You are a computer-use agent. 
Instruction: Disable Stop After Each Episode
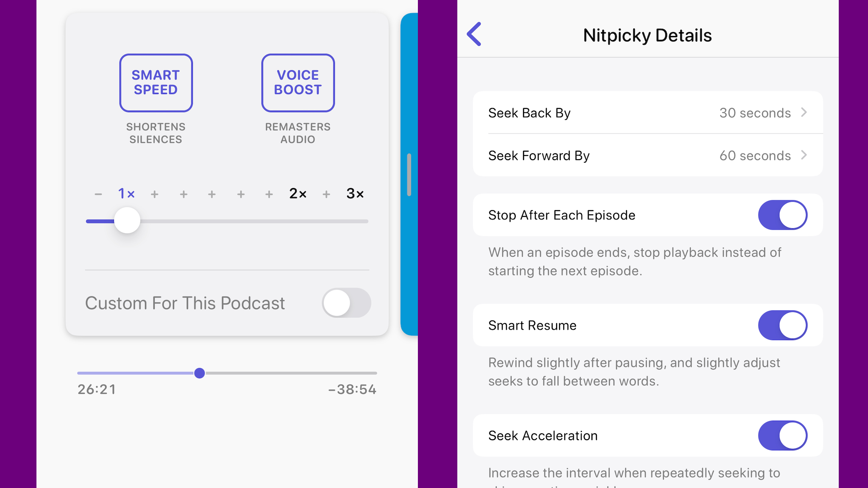(783, 214)
